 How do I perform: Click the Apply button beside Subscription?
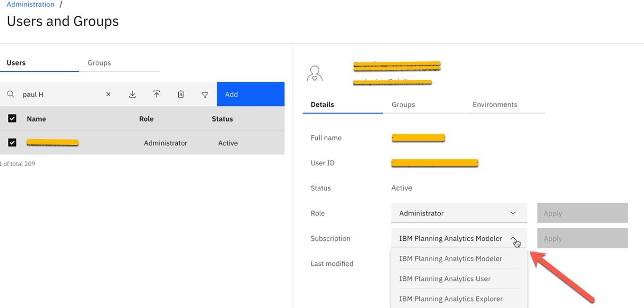click(582, 238)
